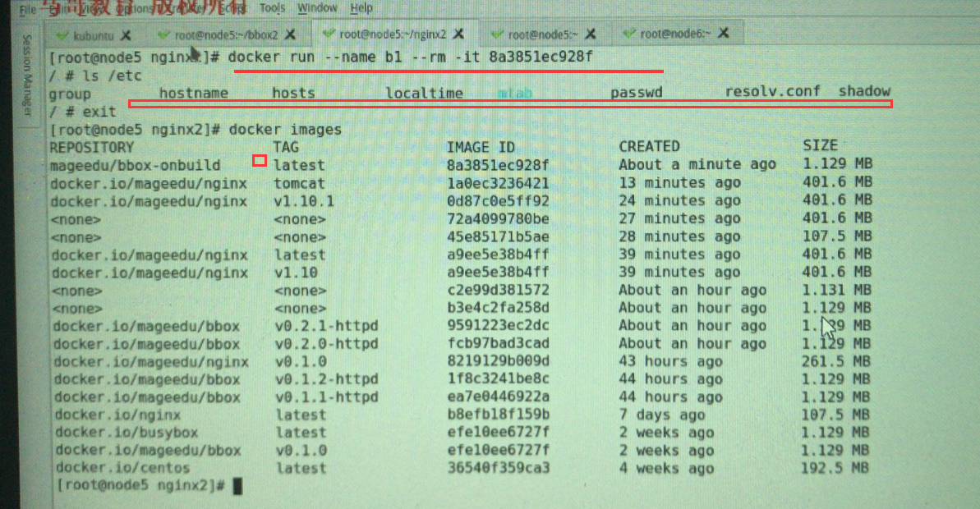Viewport: 980px width, 509px height.
Task: Click image ID 8a3851ec928f in images table
Action: [x=498, y=165]
